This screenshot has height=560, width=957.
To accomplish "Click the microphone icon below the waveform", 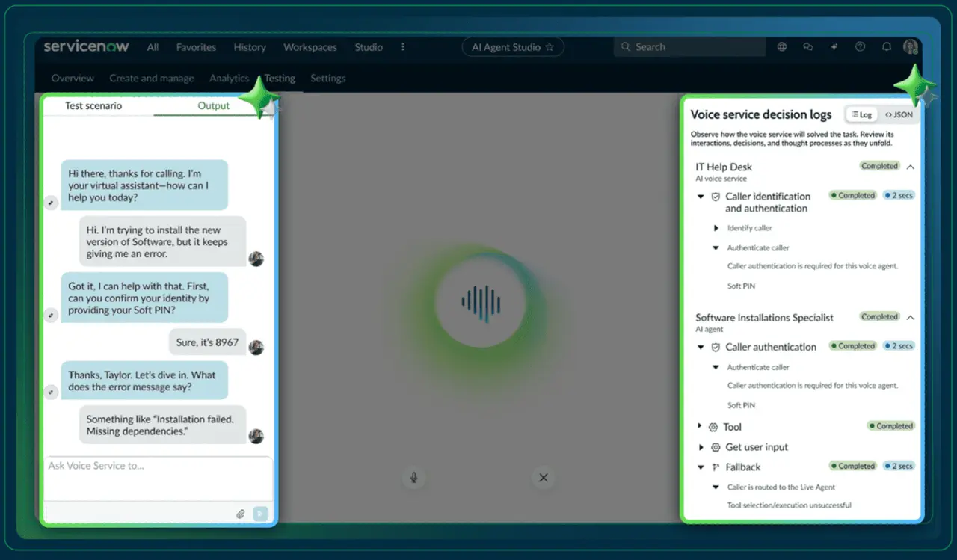I will coord(413,478).
